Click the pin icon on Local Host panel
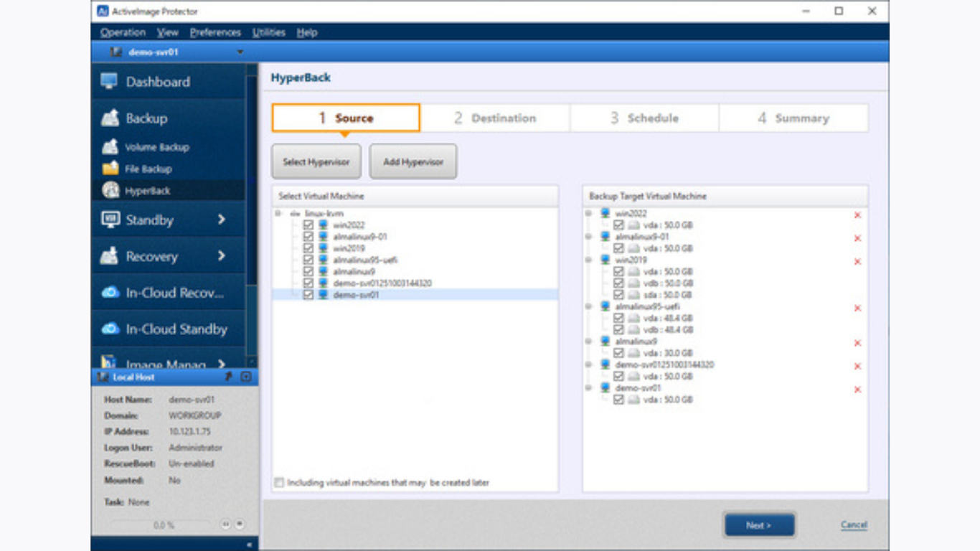980x551 pixels. [229, 377]
